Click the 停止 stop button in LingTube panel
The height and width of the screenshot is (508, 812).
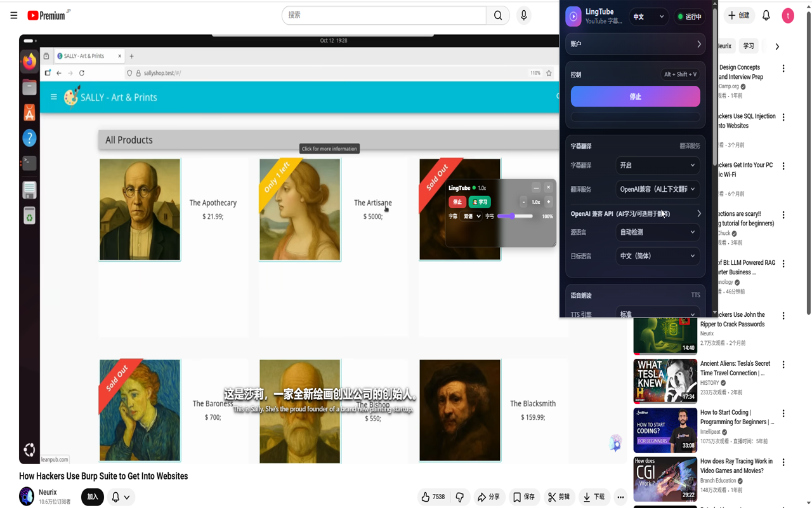(635, 96)
